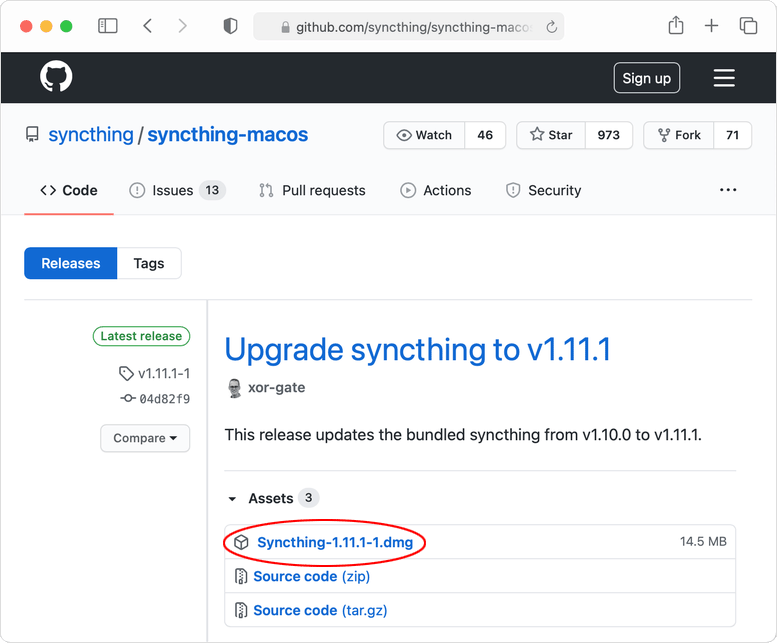Star the syncthing-macos repository
The height and width of the screenshot is (643, 777).
[551, 135]
